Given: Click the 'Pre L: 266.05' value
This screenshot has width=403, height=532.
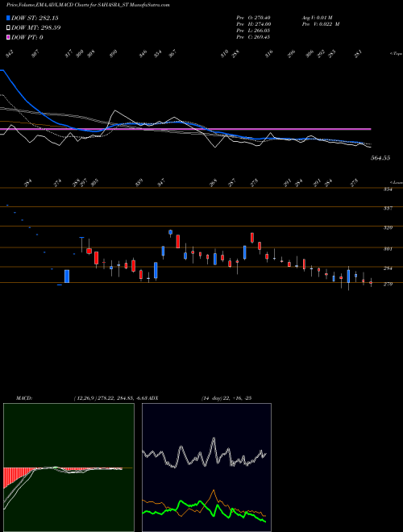Looking at the screenshot, I should click(x=253, y=31).
